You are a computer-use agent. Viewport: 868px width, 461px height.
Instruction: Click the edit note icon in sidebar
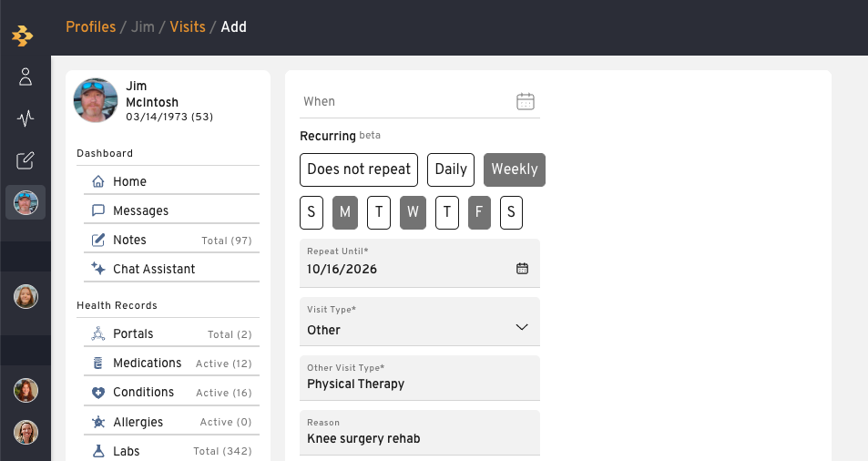[x=26, y=160]
